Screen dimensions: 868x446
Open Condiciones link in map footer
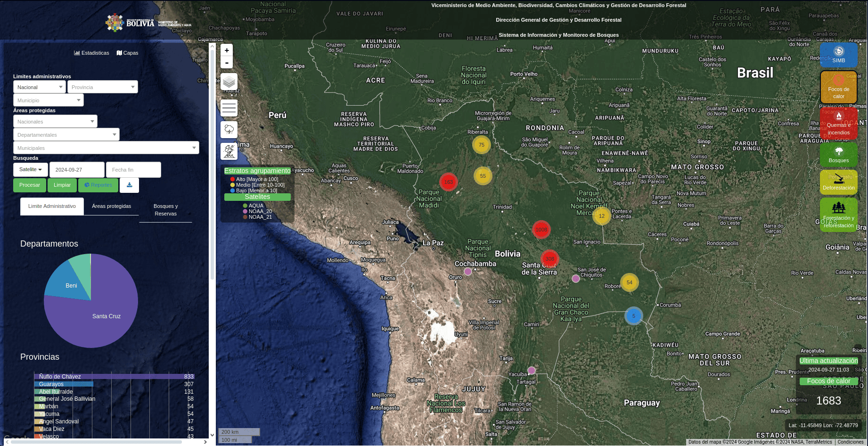tap(851, 442)
